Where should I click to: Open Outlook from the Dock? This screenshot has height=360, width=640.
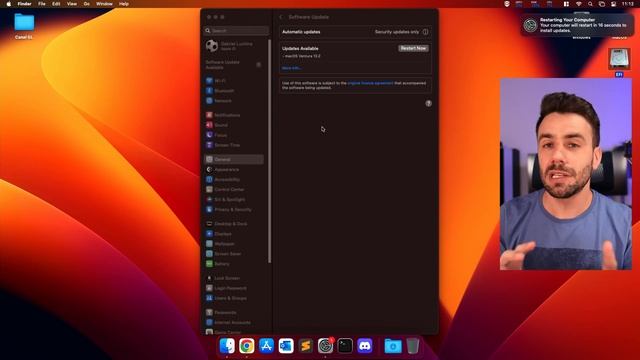click(x=286, y=346)
